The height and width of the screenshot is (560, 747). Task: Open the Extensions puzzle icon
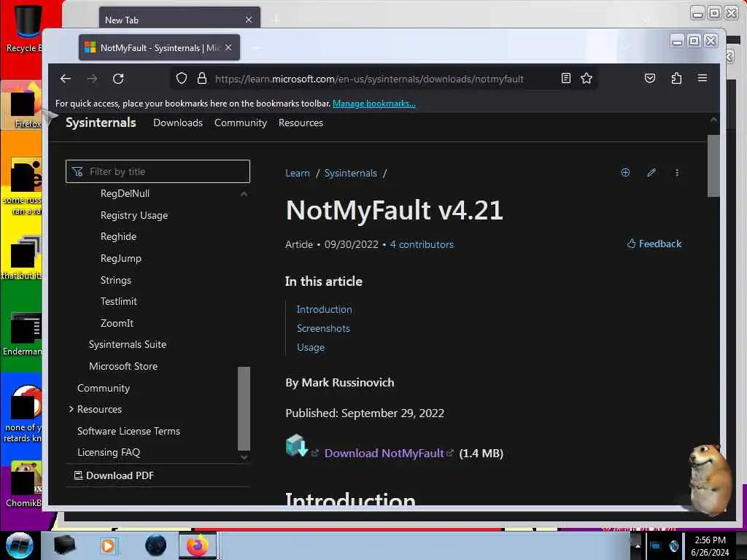tap(676, 78)
